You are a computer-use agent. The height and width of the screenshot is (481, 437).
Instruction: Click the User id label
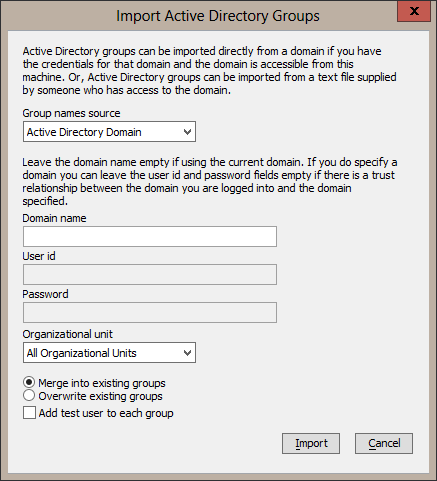(x=39, y=256)
